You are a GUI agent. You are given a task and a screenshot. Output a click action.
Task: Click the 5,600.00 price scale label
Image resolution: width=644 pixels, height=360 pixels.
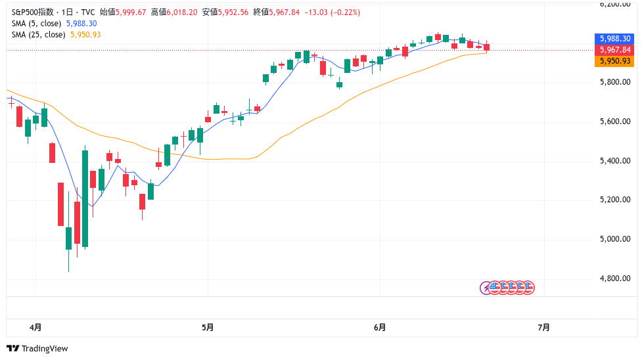615,122
